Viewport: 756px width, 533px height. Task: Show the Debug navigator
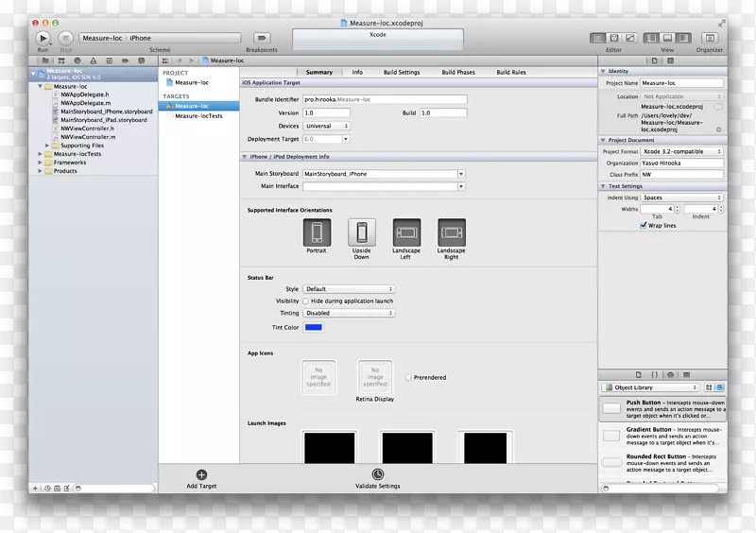pos(110,60)
